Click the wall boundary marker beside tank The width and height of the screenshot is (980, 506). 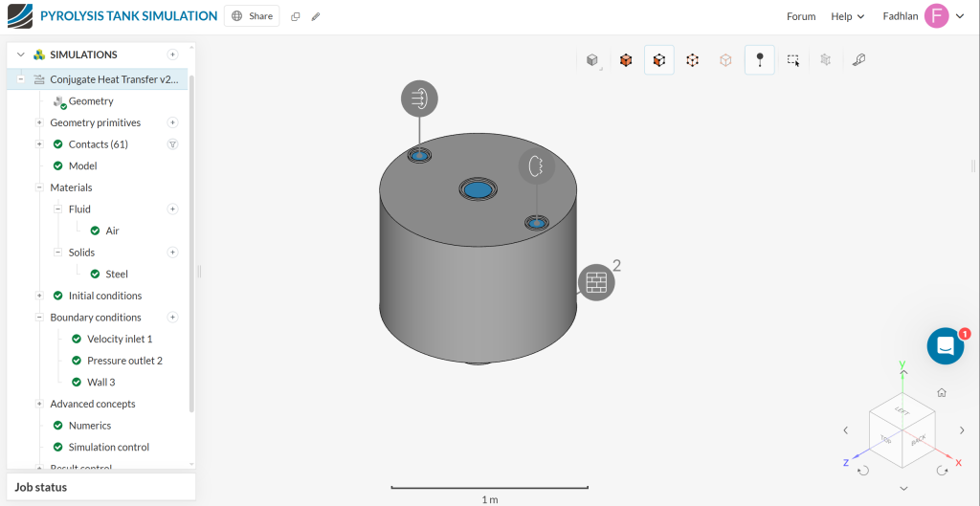point(596,282)
